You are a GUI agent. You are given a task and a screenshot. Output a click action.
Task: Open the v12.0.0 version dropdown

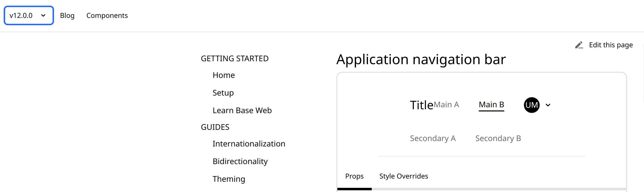point(29,15)
